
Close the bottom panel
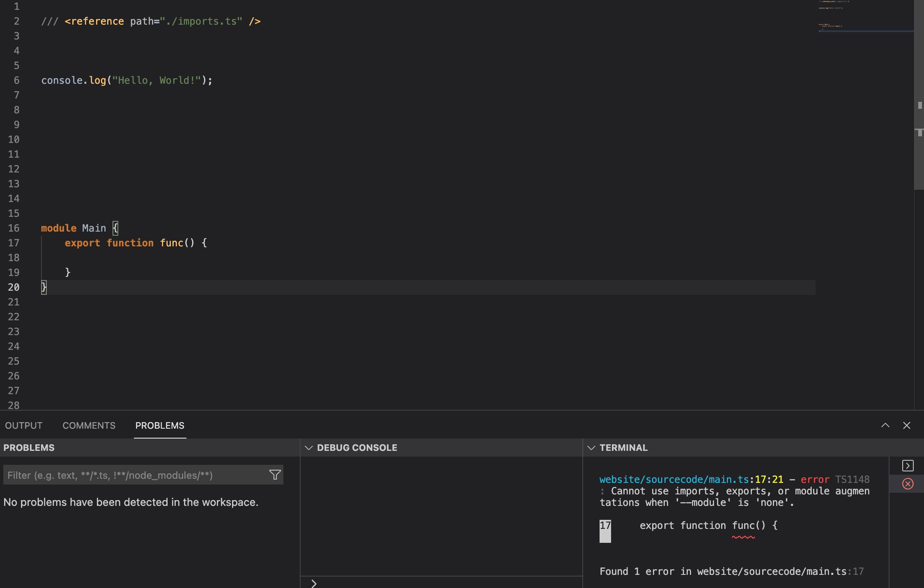pos(907,425)
